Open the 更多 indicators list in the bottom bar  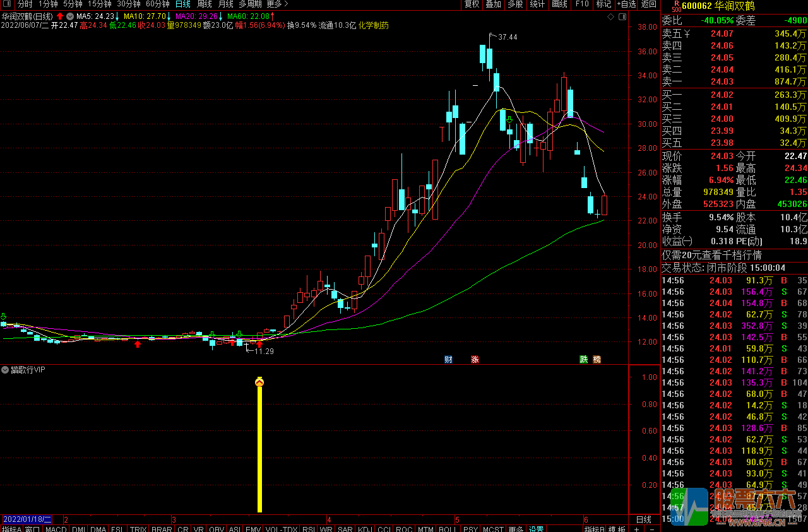tap(516, 529)
